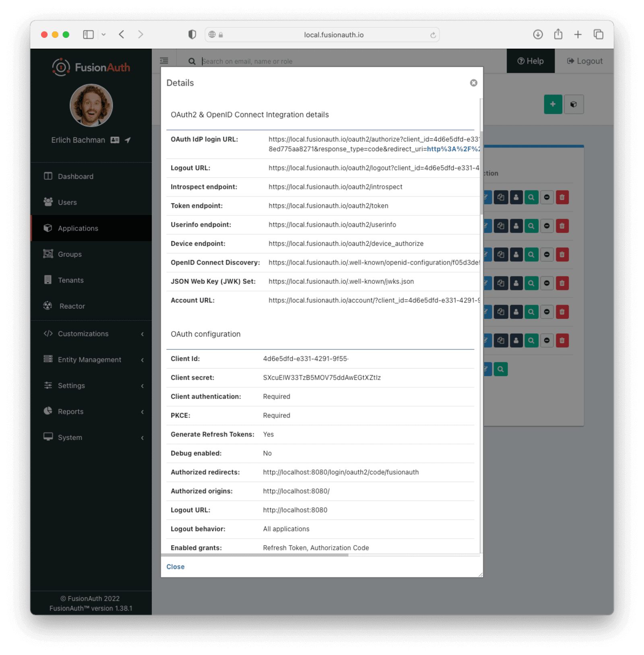Click the location arrow icon next to Erlich Bachman
Image resolution: width=644 pixels, height=655 pixels.
pyautogui.click(x=128, y=140)
